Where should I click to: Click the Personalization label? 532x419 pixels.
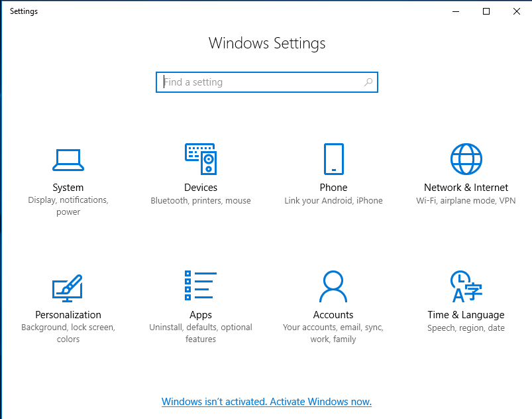[x=68, y=315]
